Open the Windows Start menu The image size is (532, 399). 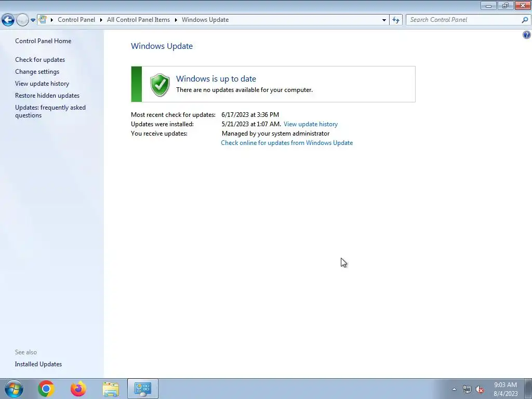pos(14,389)
